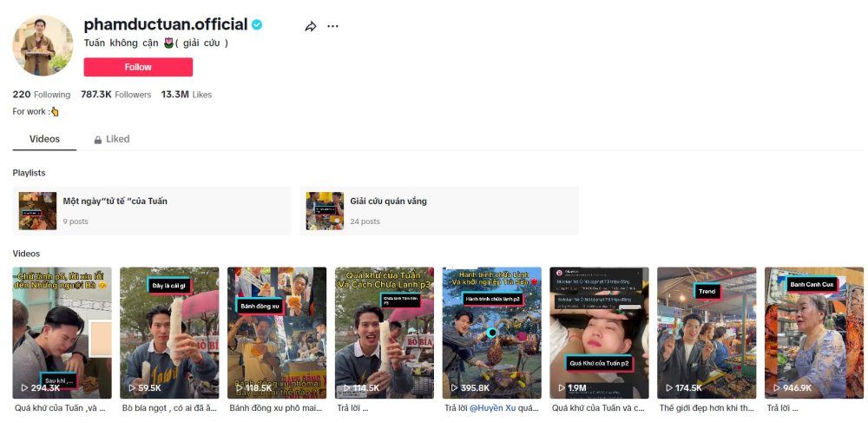The image size is (868, 423).
Task: Switch to the Liked tab
Action: point(117,139)
